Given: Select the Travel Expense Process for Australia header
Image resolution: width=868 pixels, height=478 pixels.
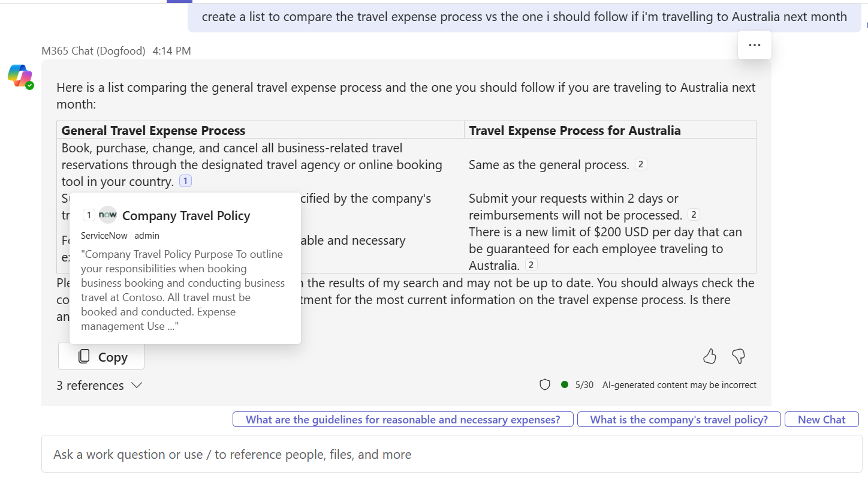Looking at the screenshot, I should point(575,130).
